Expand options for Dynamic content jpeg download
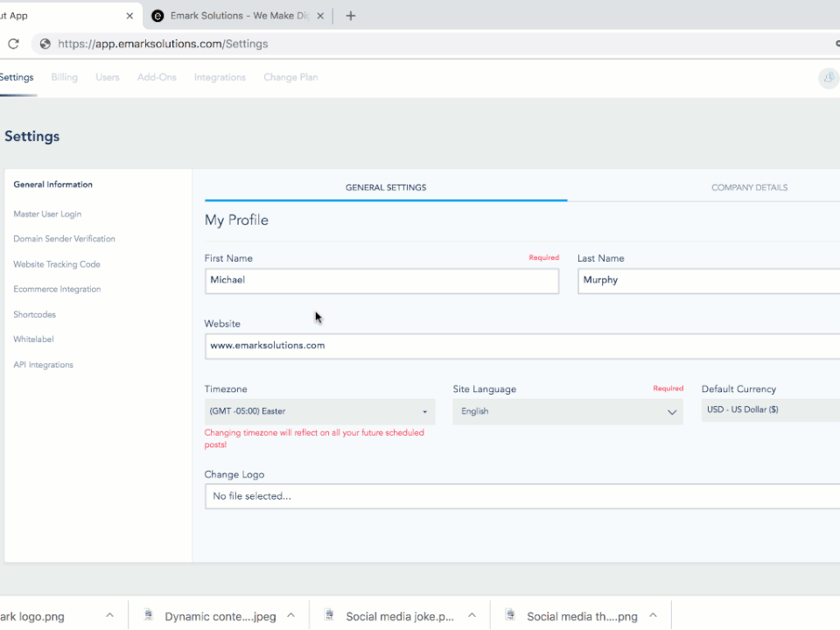Screen dimensions: 840x630 291,615
